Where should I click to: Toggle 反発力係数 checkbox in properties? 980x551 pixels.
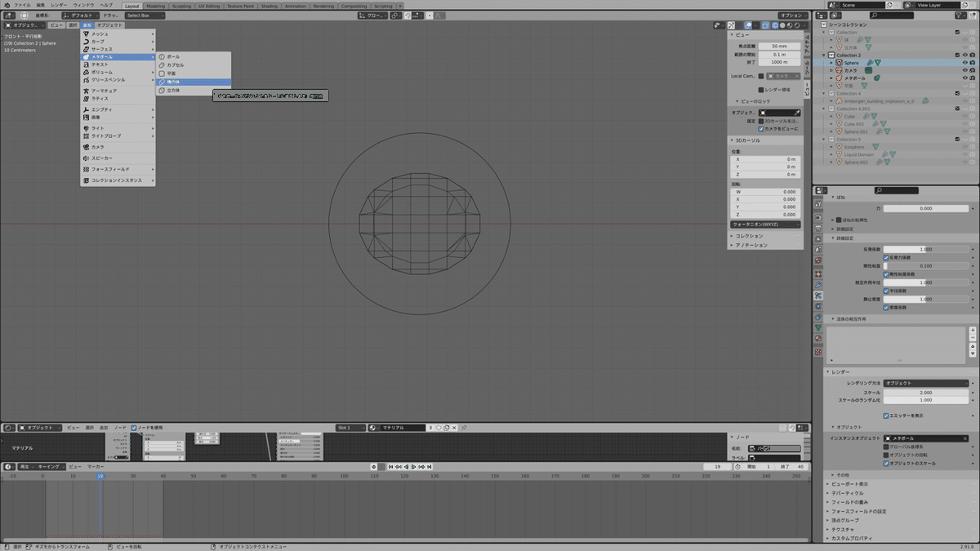pos(886,257)
